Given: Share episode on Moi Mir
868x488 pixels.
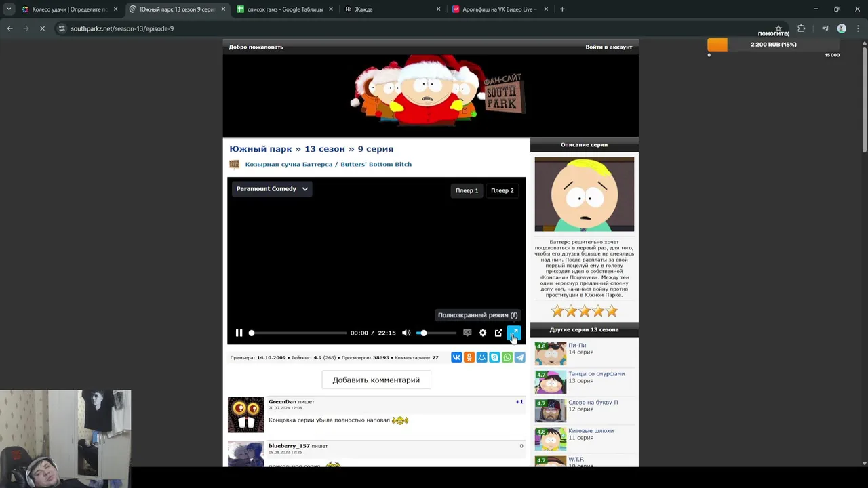Looking at the screenshot, I should click(481, 357).
